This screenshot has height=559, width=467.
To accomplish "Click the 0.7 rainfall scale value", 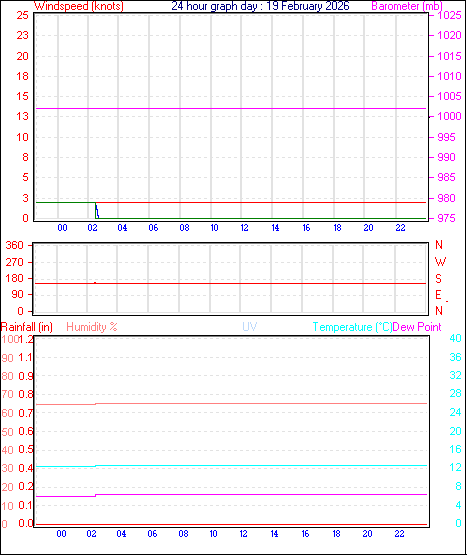I will (x=25, y=413).
